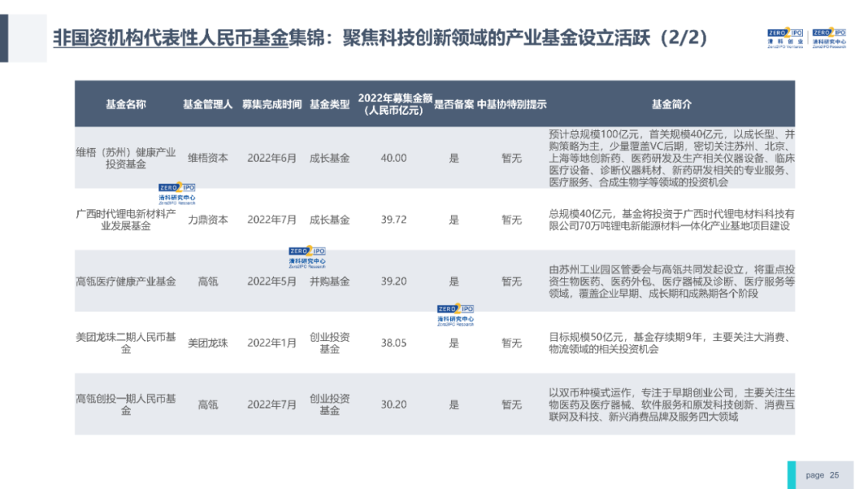
Task: Select the 2022年募集金额 column header
Action: 395,104
